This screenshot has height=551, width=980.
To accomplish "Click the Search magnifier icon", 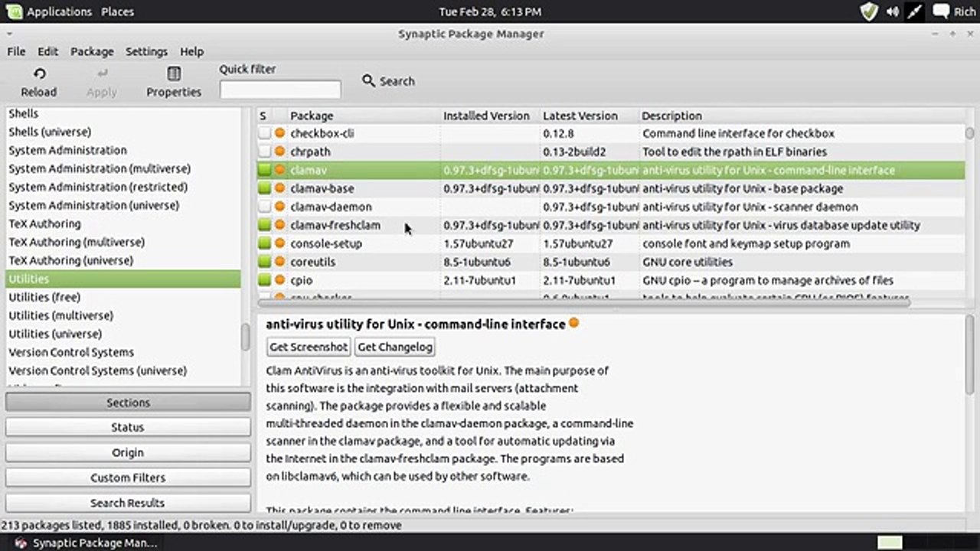I will [368, 80].
